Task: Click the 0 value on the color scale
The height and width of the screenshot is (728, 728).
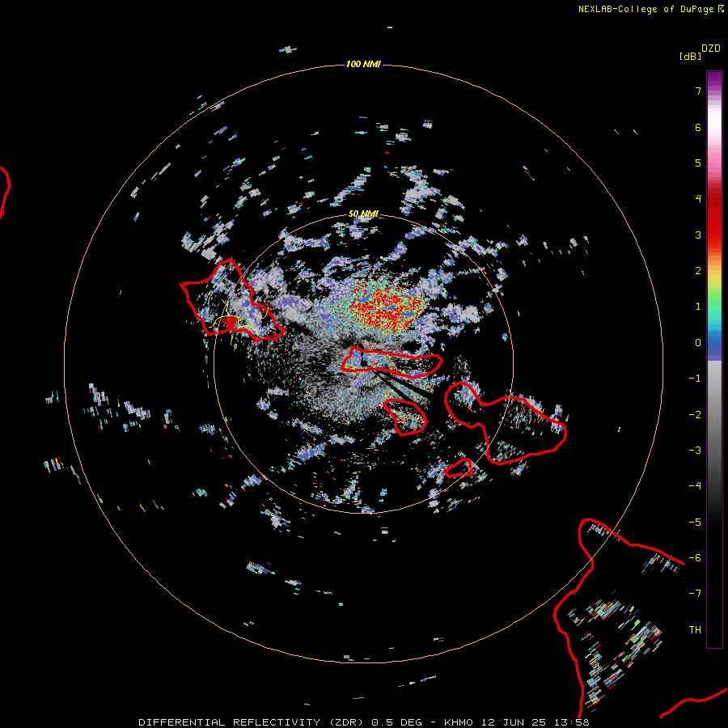Action: tap(698, 343)
